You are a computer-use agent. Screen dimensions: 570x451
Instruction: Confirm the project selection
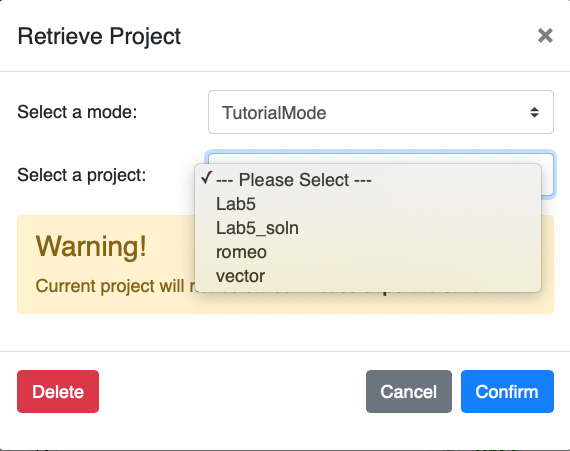click(507, 391)
